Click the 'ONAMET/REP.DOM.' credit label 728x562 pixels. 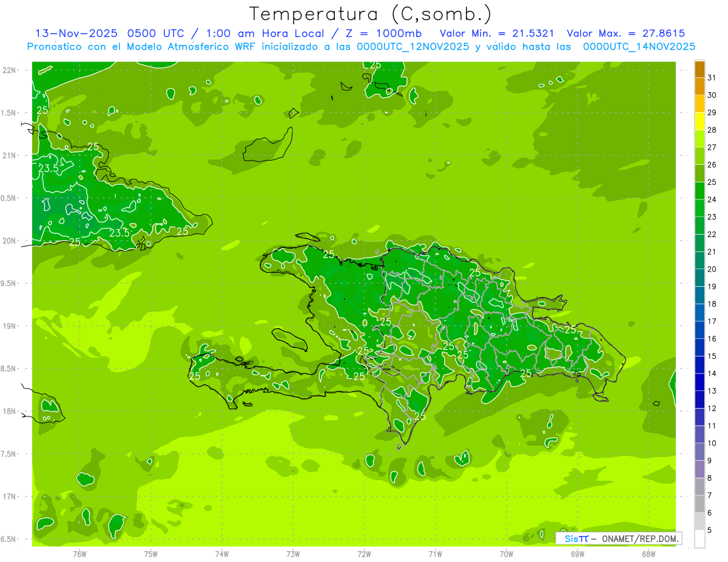point(639,538)
